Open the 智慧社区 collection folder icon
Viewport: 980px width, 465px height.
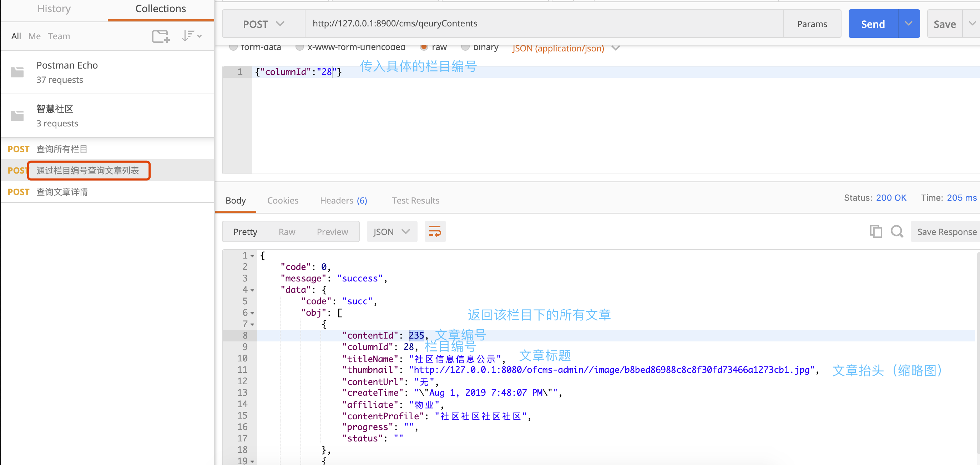[x=17, y=115]
